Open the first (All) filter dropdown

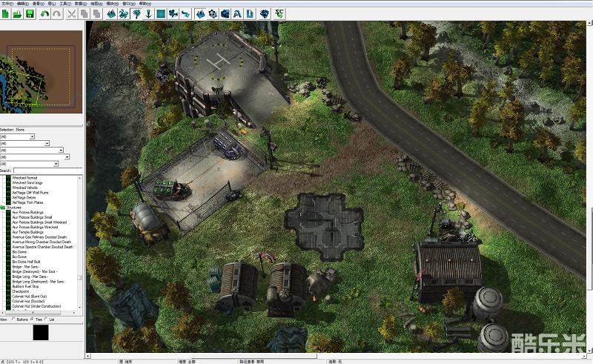(x=18, y=136)
